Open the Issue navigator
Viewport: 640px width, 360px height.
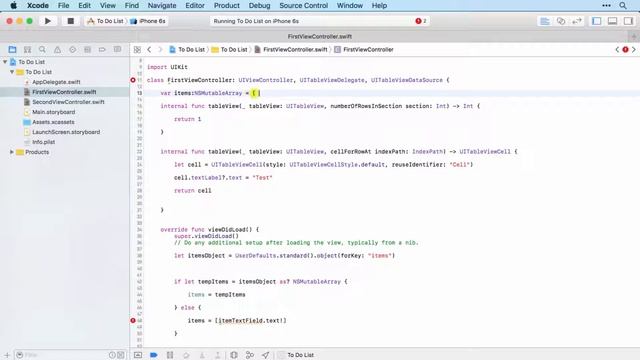pos(57,49)
